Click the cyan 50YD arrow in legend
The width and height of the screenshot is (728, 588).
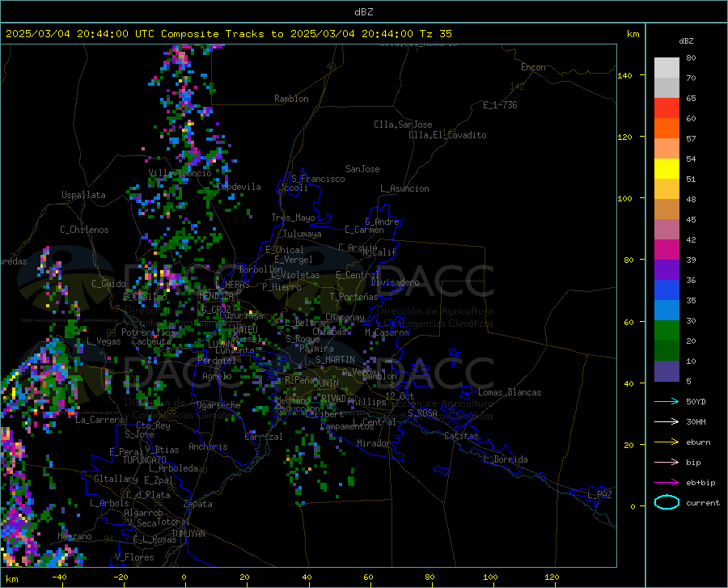click(x=667, y=401)
